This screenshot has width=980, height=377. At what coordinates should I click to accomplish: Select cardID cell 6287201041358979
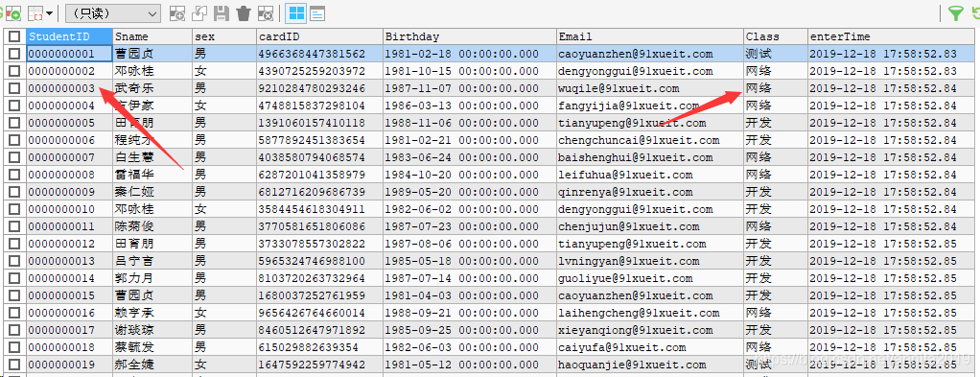coord(319,175)
